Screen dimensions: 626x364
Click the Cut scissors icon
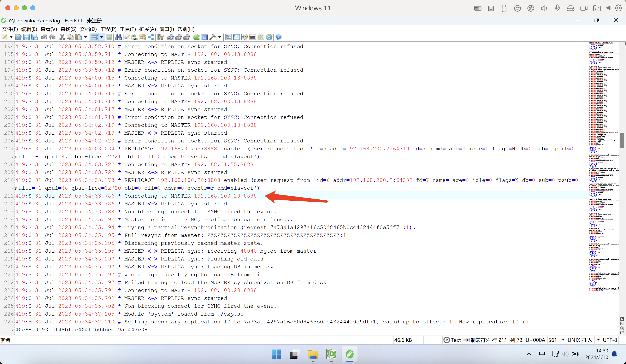coord(62,37)
